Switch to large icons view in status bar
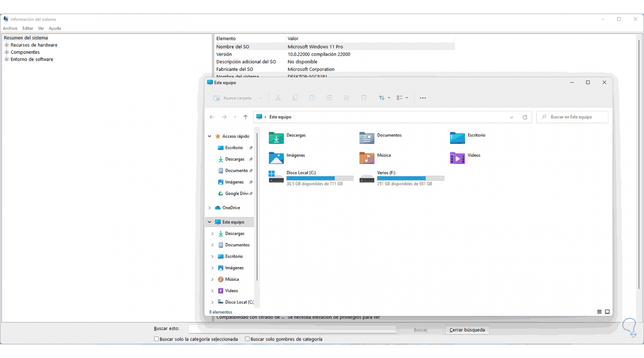 607,312
